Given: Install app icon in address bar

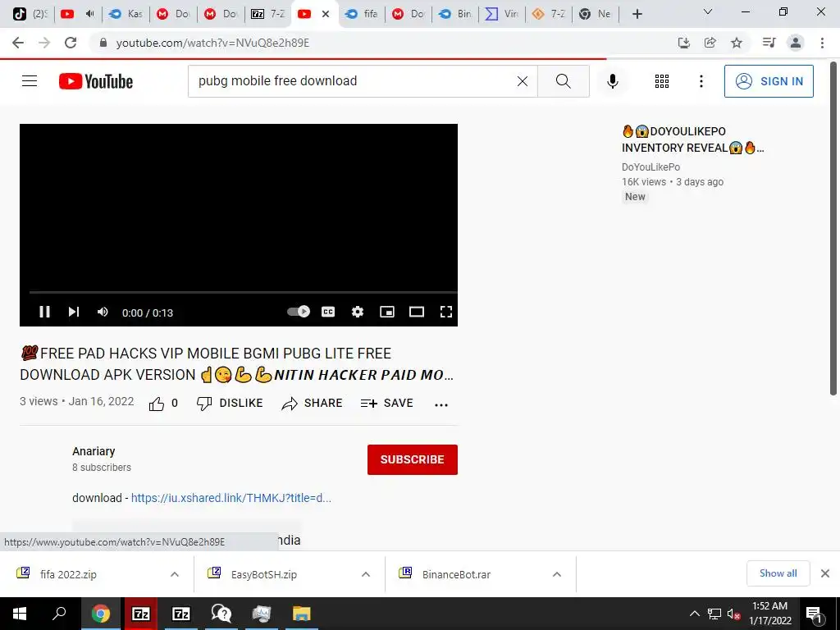Looking at the screenshot, I should pos(683,43).
